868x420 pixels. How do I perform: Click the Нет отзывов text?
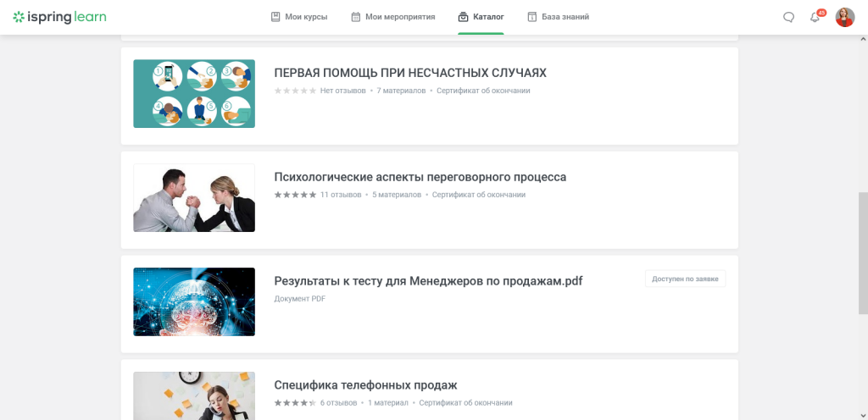pyautogui.click(x=342, y=91)
